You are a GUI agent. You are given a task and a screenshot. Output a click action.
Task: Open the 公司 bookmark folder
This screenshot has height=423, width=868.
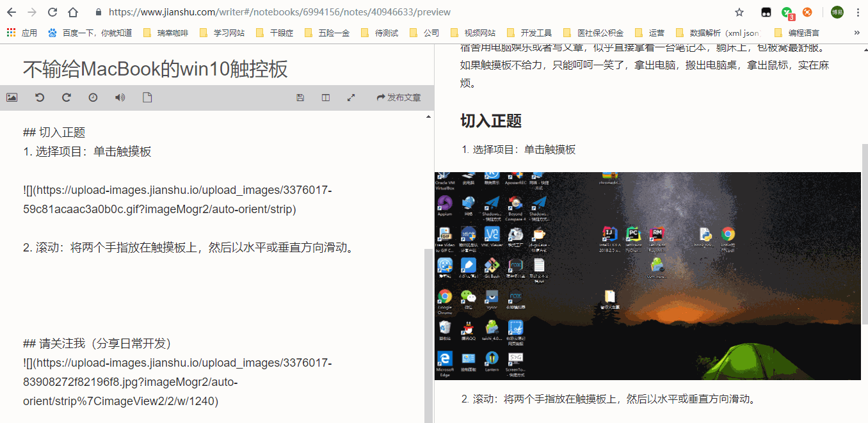[x=424, y=33]
